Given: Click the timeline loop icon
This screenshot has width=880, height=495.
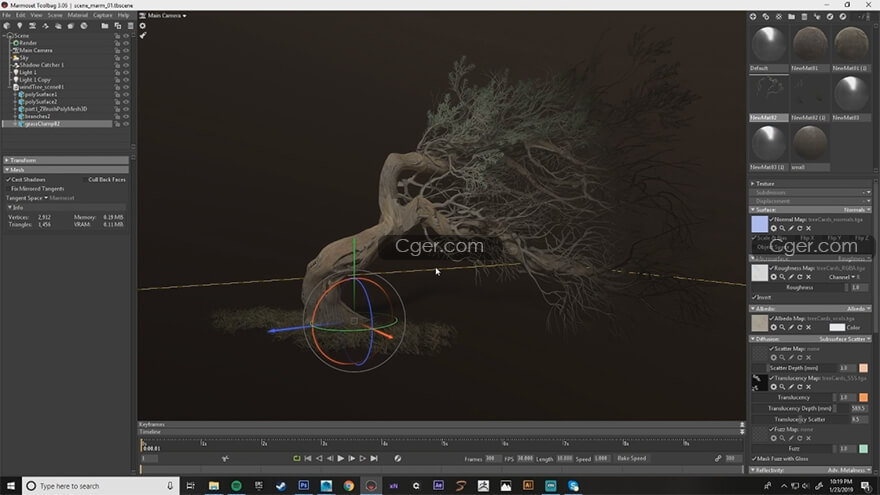Looking at the screenshot, I should tap(297, 459).
